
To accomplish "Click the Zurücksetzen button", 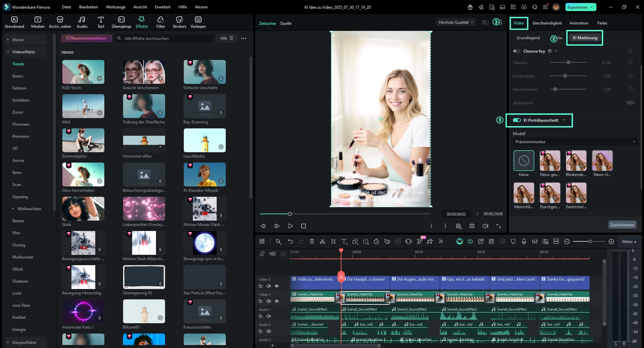I will pos(622,225).
